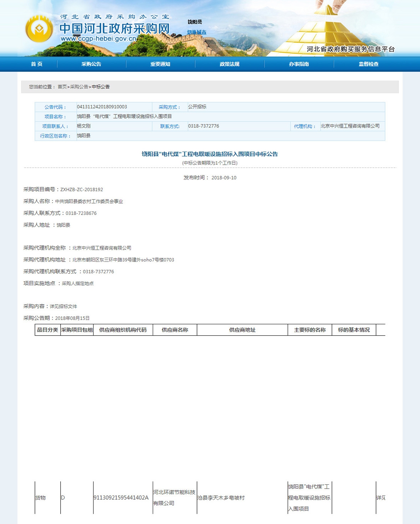Select 政策法规 in the navigation bar
The image size is (420, 524).
click(229, 64)
